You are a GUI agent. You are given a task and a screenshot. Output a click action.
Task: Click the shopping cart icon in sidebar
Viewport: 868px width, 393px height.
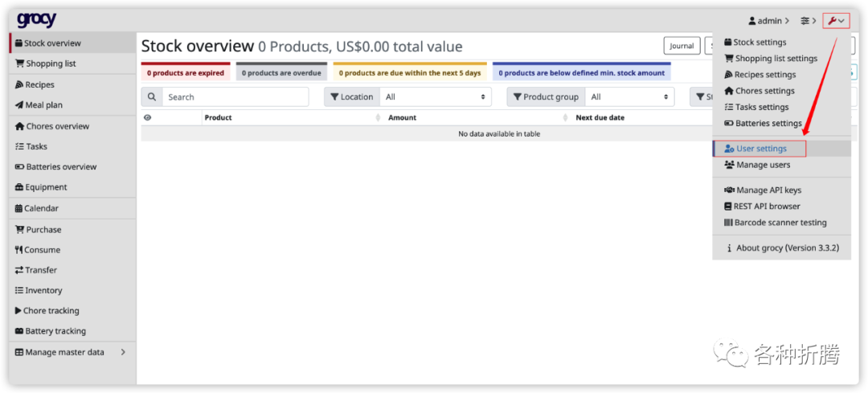pos(19,63)
